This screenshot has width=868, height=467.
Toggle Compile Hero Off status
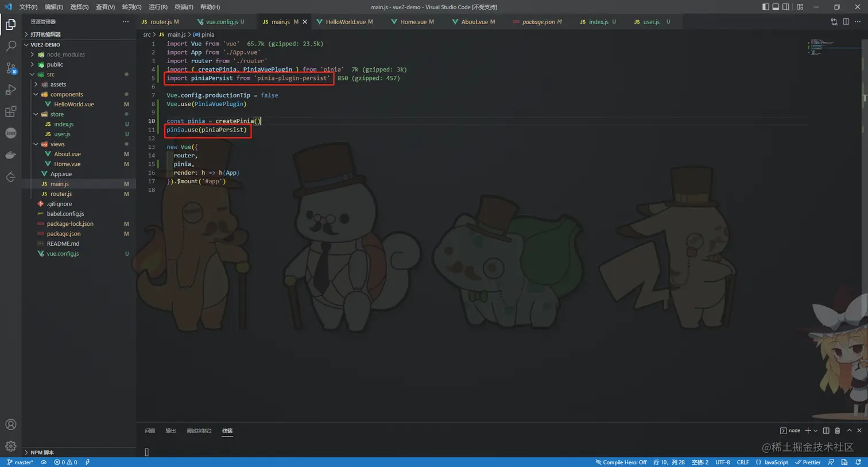pos(621,462)
